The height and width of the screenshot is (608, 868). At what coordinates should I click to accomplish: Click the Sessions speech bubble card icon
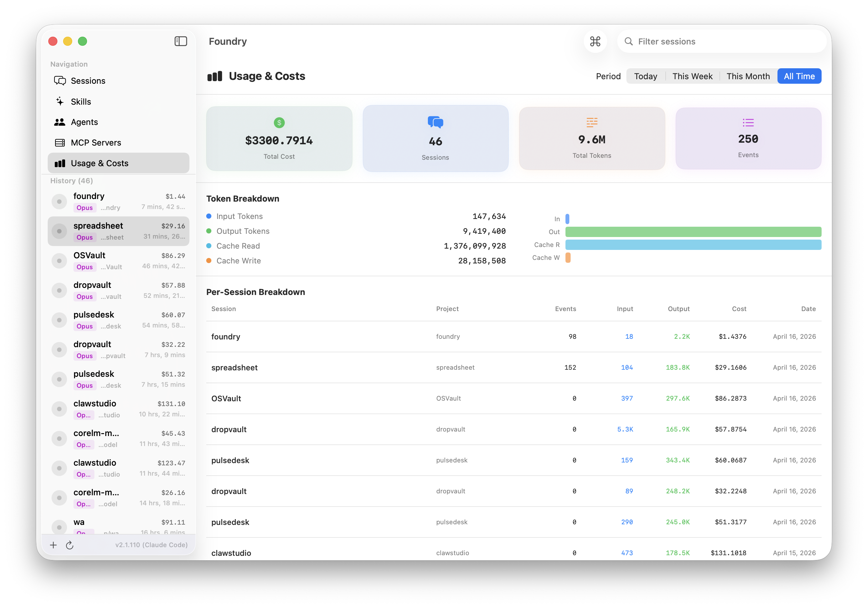pos(435,122)
